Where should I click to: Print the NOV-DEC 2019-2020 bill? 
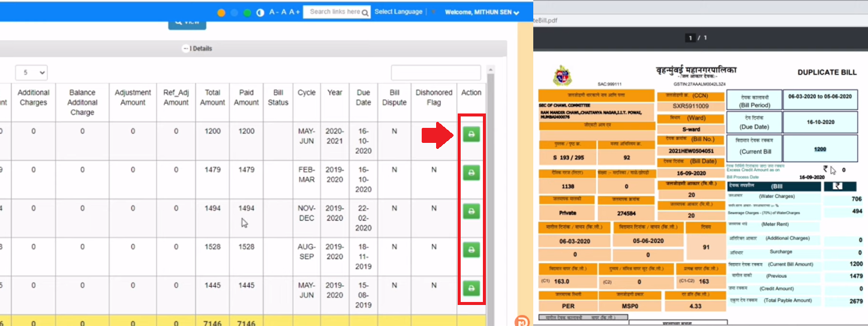coord(471,211)
